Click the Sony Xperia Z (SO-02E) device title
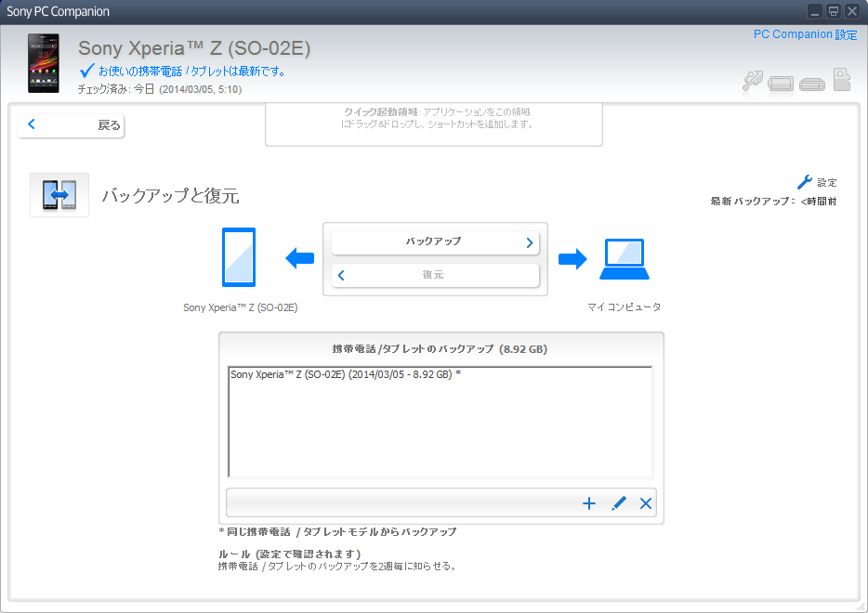Image resolution: width=868 pixels, height=613 pixels. click(x=194, y=48)
